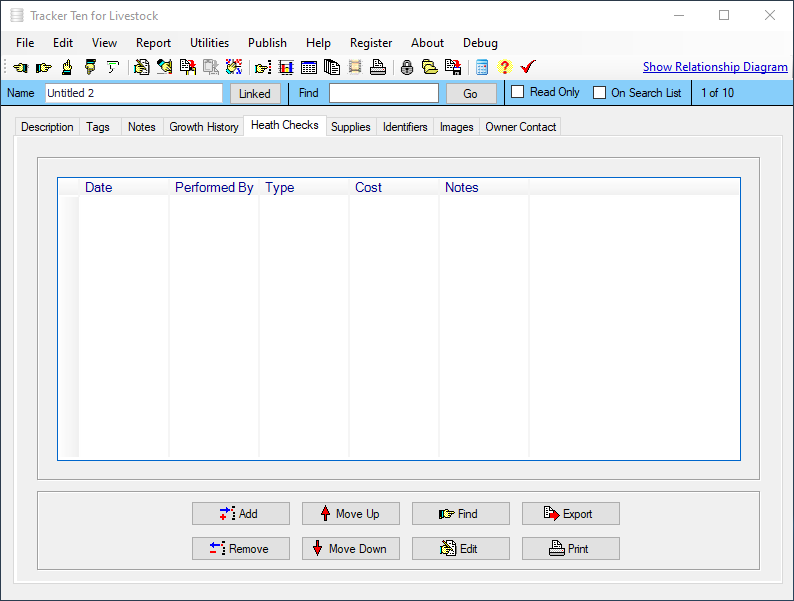Click the upward-pointing hand toolbar icon
The image size is (794, 601).
click(67, 67)
